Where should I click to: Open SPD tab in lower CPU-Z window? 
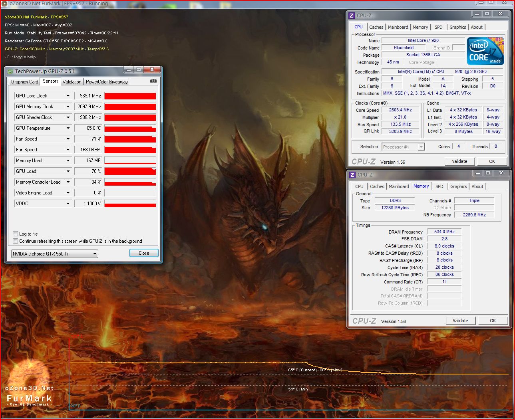click(x=439, y=186)
